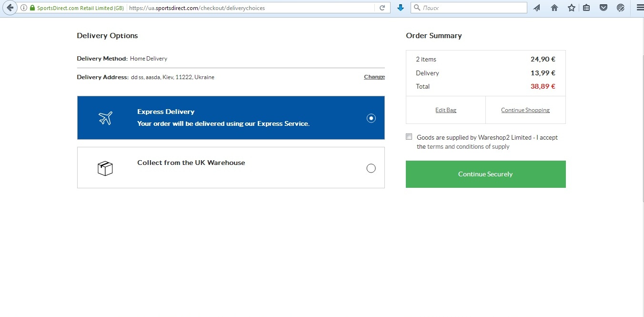The width and height of the screenshot is (644, 317).
Task: Select the Express Delivery radio button
Action: pos(371,118)
